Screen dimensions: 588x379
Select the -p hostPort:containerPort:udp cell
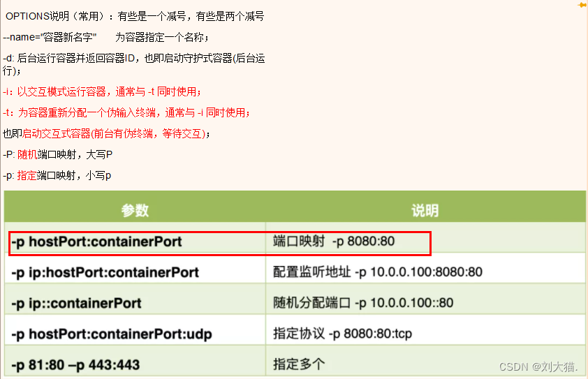pyautogui.click(x=112, y=334)
